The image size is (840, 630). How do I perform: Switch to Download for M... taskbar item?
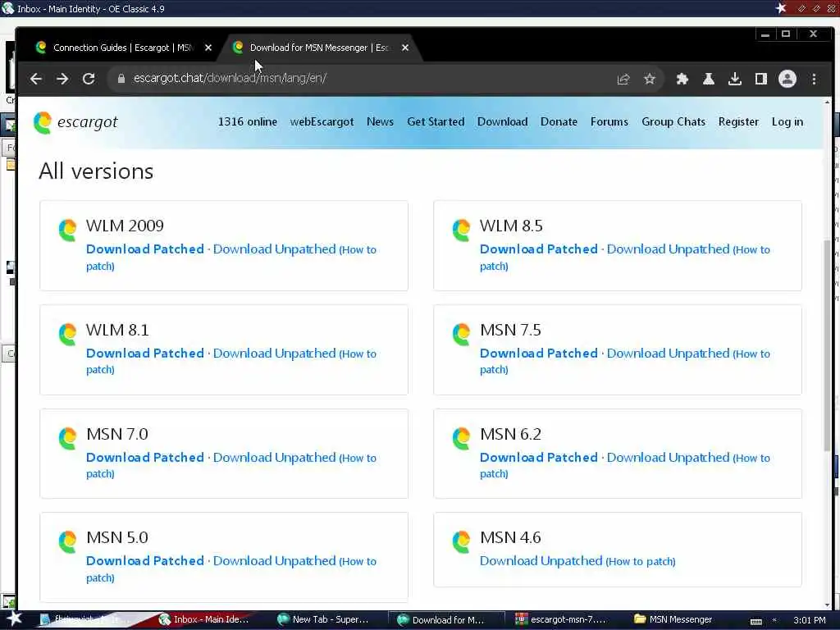pyautogui.click(x=446, y=620)
